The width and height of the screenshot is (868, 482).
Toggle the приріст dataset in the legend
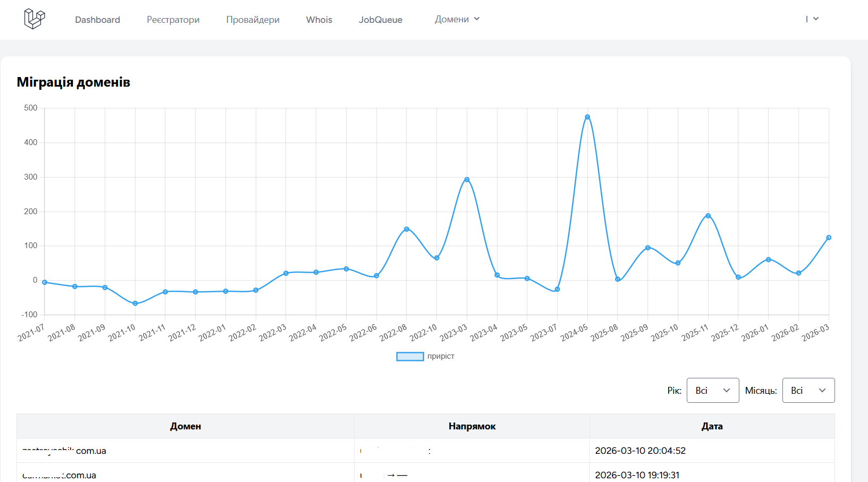[425, 356]
